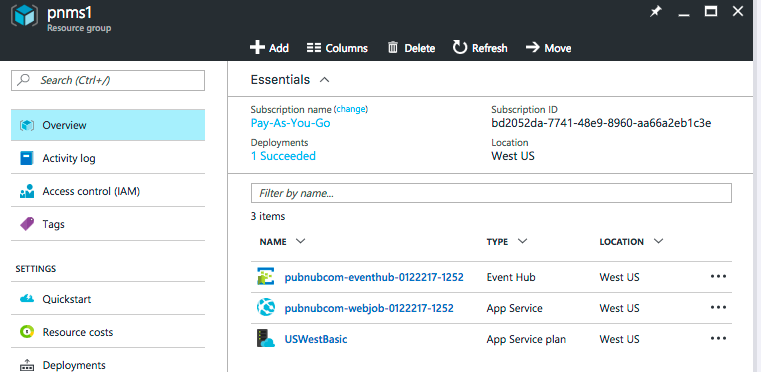Open pubnubcom-eventhub-0122217-1252 resource
This screenshot has height=372, width=761.
pyautogui.click(x=374, y=277)
